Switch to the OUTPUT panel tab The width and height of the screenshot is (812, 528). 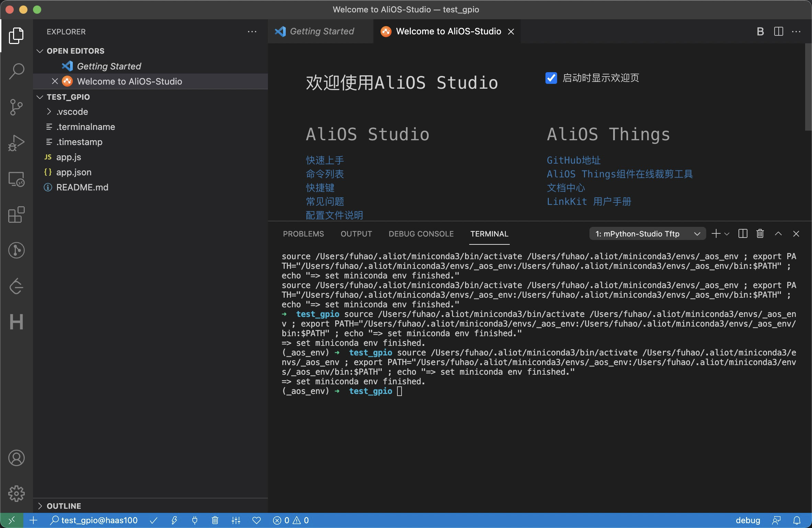tap(356, 234)
